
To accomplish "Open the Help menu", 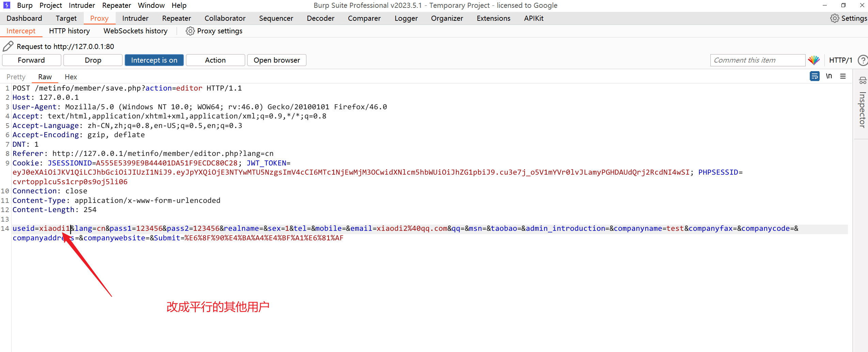I will (179, 5).
